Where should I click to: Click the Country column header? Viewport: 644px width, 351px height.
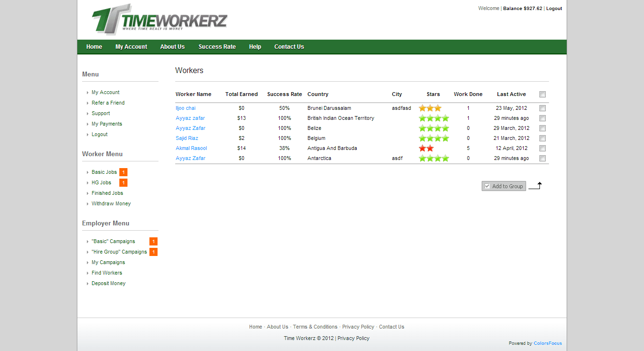pyautogui.click(x=318, y=95)
